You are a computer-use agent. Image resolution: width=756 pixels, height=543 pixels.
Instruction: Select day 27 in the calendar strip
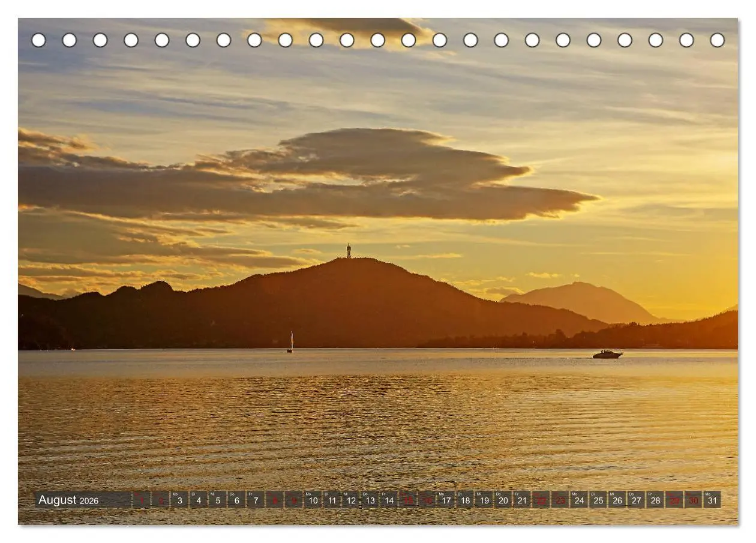637,500
